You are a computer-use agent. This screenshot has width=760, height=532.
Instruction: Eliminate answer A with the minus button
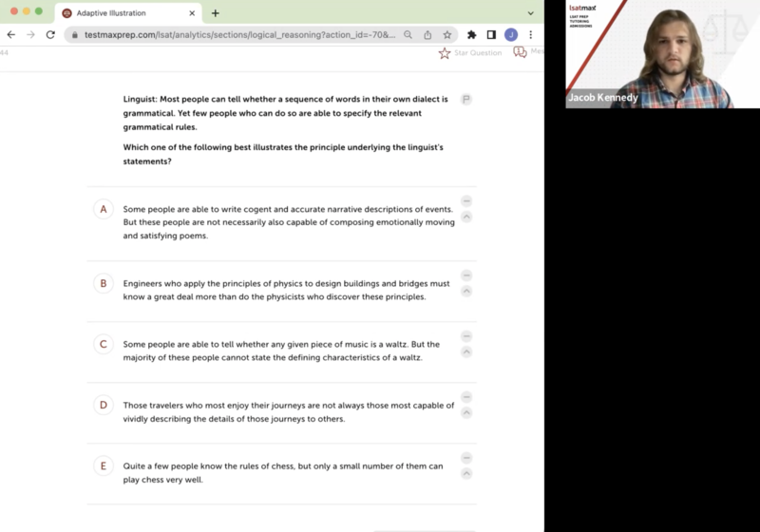point(465,201)
